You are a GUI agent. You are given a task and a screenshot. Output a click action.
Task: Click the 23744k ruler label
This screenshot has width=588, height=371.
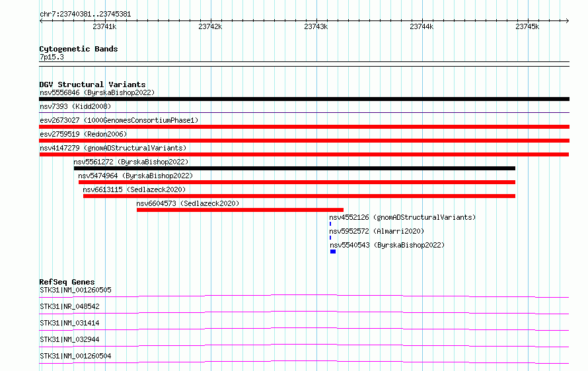tap(422, 26)
